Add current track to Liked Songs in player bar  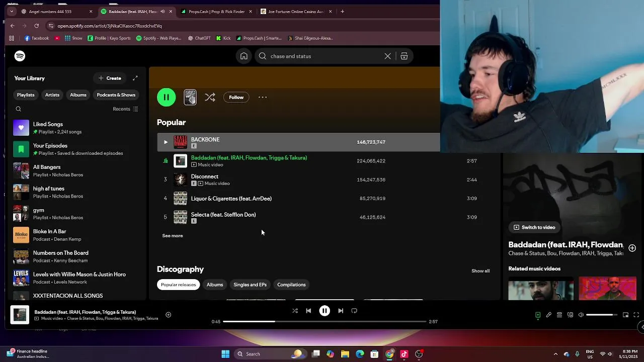pos(169,315)
